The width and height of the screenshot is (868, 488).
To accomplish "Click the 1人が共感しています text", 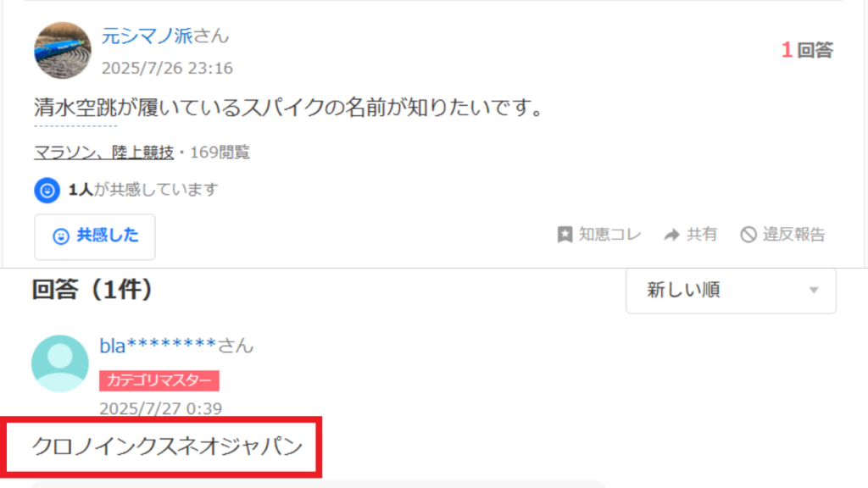I will click(x=142, y=190).
